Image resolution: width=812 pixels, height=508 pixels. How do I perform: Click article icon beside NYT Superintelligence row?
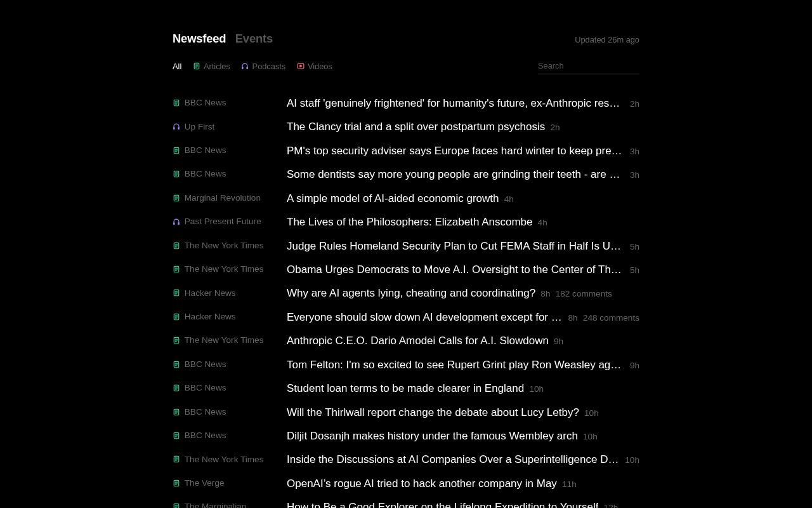[x=176, y=460]
